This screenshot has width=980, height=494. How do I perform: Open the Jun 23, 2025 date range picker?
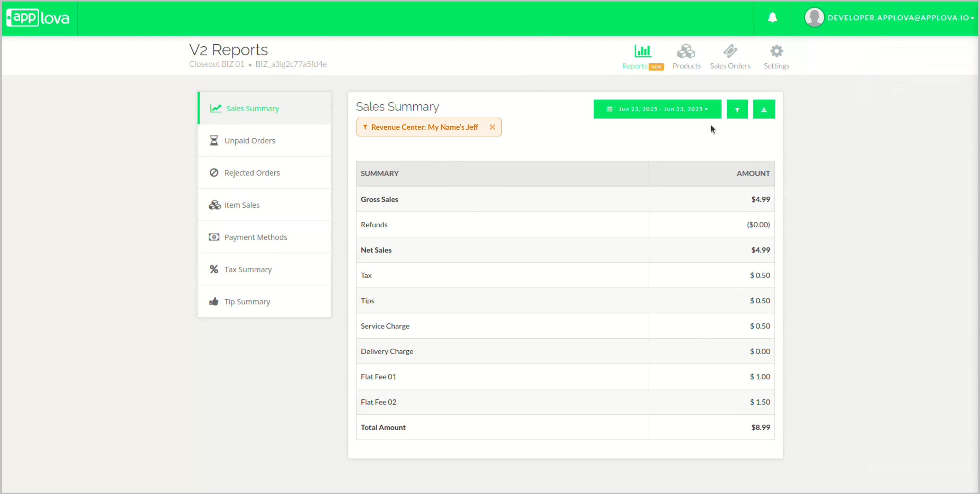point(657,109)
